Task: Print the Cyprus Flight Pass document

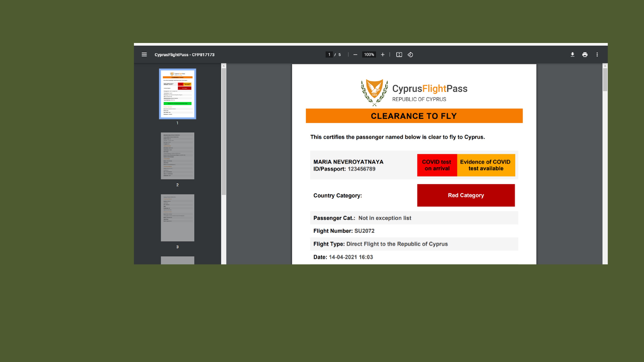Action: point(585,55)
